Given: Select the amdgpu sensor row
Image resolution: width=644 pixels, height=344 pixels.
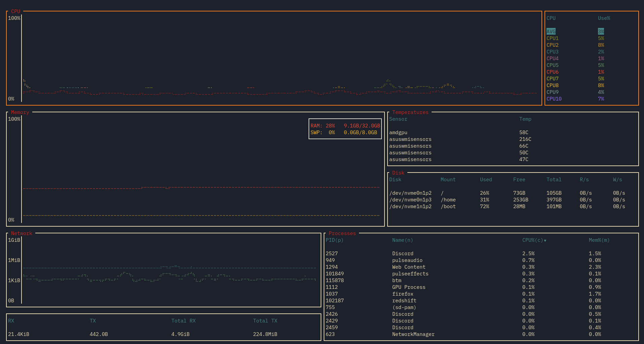Looking at the screenshot, I should pyautogui.click(x=513, y=132).
